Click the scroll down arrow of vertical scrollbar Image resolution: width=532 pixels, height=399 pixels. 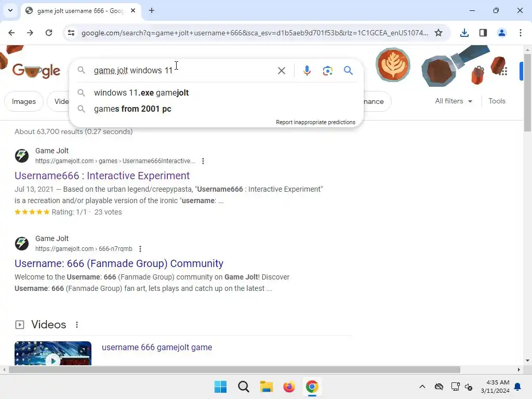pyautogui.click(x=527, y=361)
